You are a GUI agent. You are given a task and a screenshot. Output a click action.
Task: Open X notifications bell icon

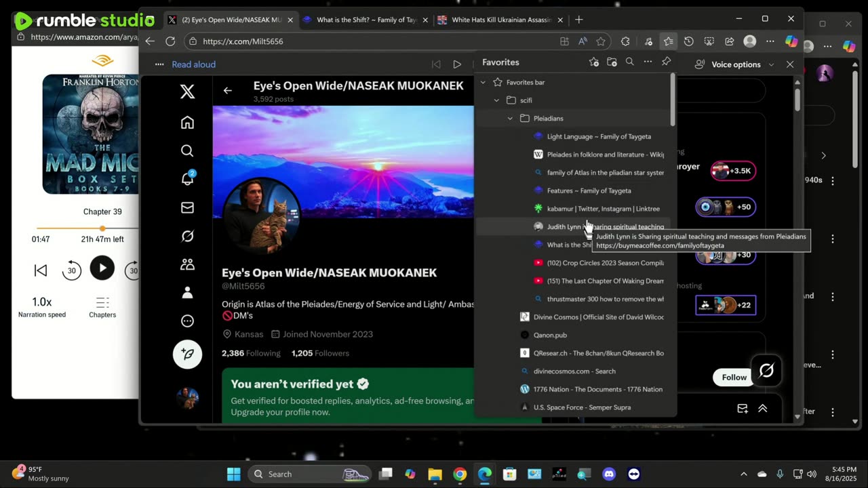187,179
